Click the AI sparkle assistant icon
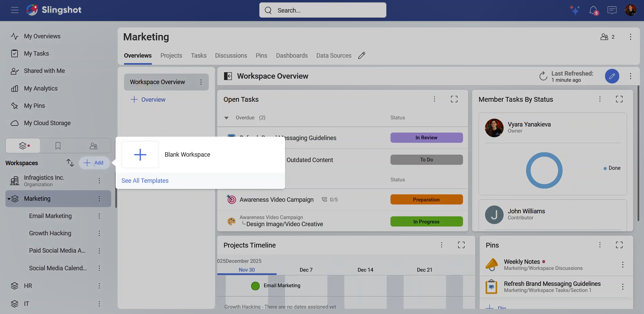 click(575, 10)
